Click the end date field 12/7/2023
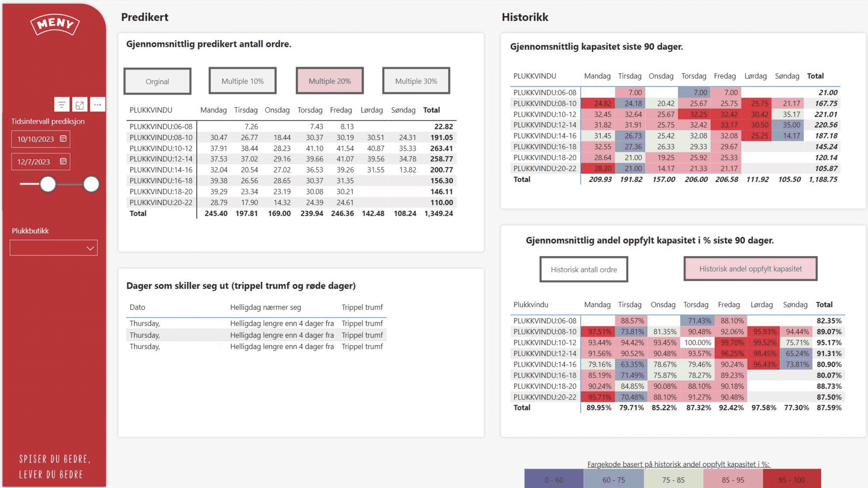 tap(41, 162)
